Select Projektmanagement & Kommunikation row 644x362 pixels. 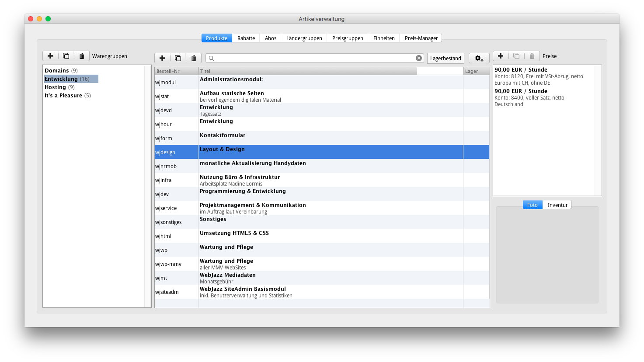click(x=322, y=208)
